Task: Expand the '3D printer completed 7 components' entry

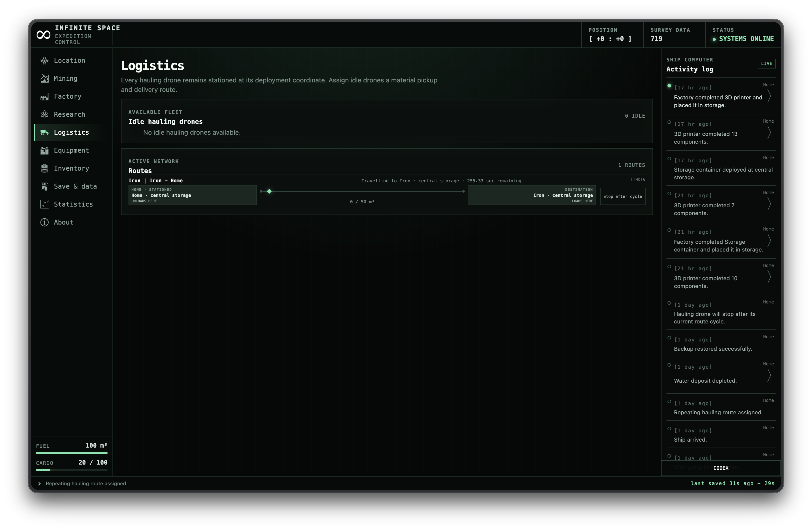Action: pos(769,204)
